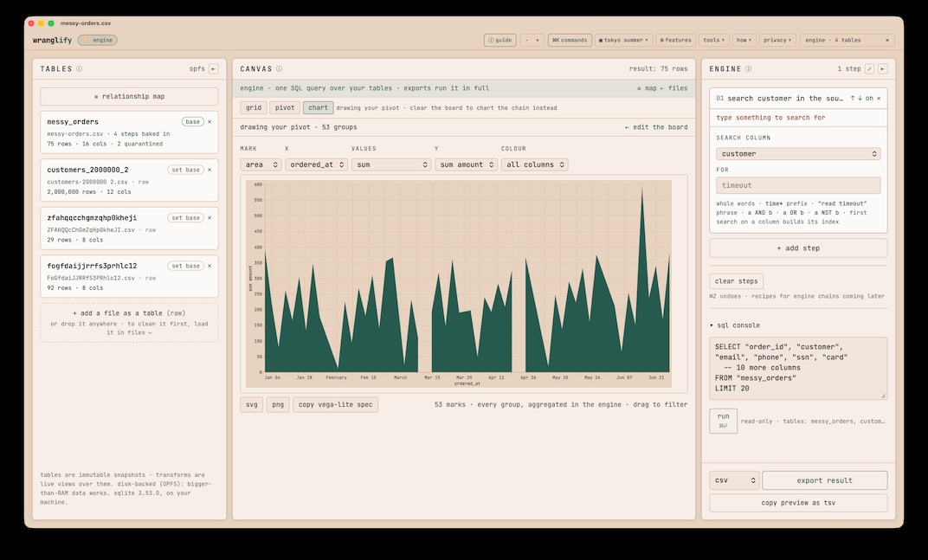Open the privacy dropdown menu

777,41
